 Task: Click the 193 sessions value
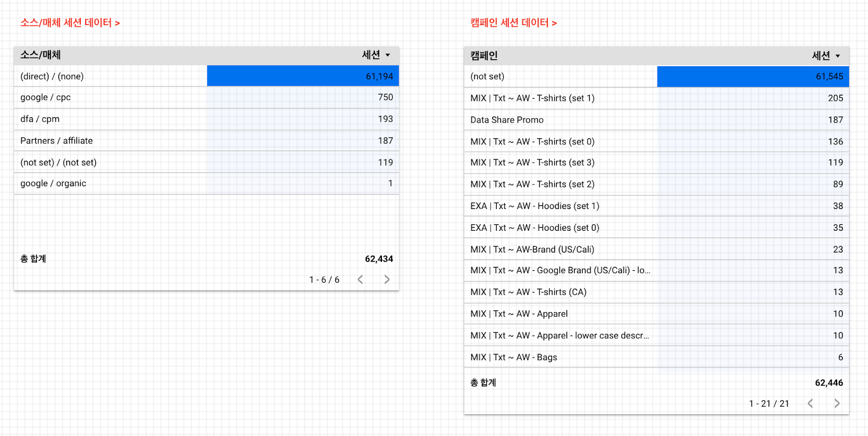pos(386,119)
